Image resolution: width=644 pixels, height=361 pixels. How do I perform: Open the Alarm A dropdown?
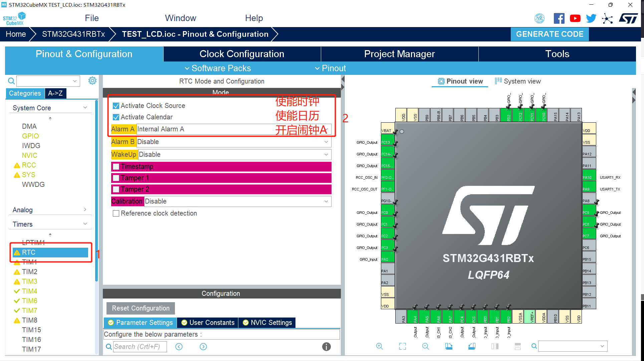[234, 129]
